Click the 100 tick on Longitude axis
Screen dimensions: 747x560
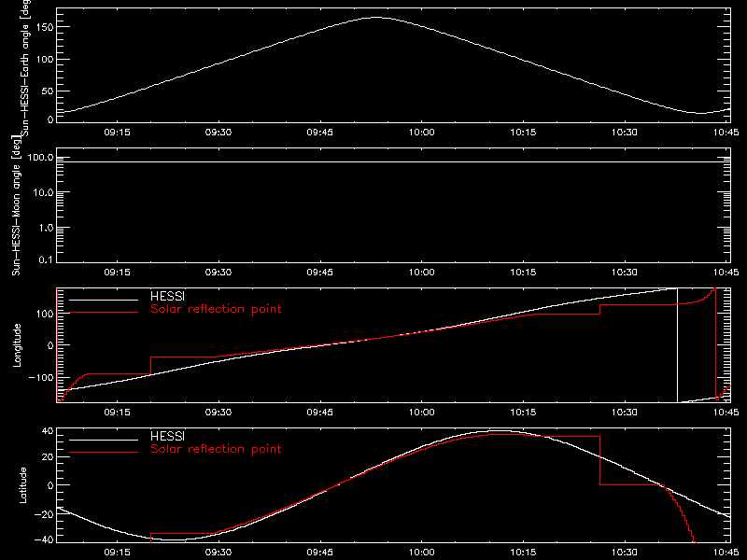[45, 314]
